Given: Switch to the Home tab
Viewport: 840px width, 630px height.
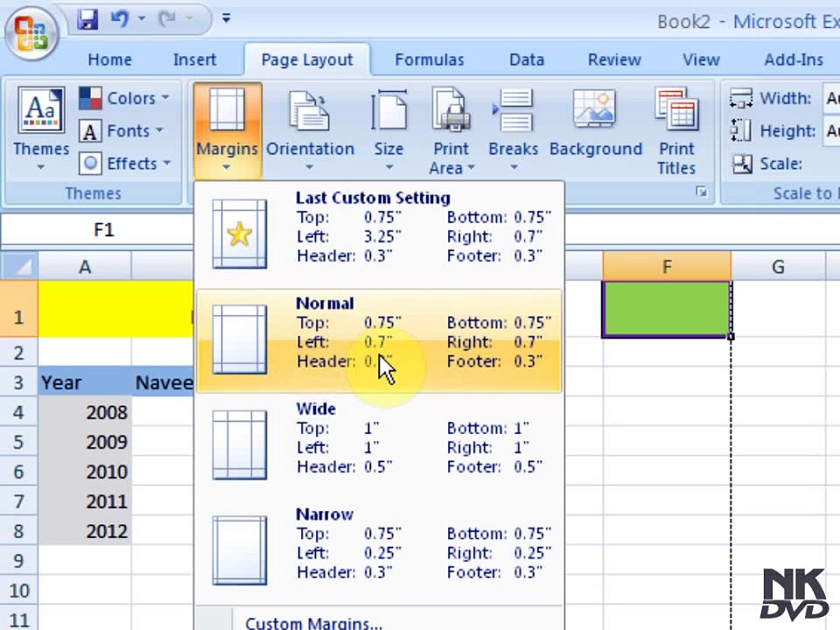Looking at the screenshot, I should pos(110,59).
